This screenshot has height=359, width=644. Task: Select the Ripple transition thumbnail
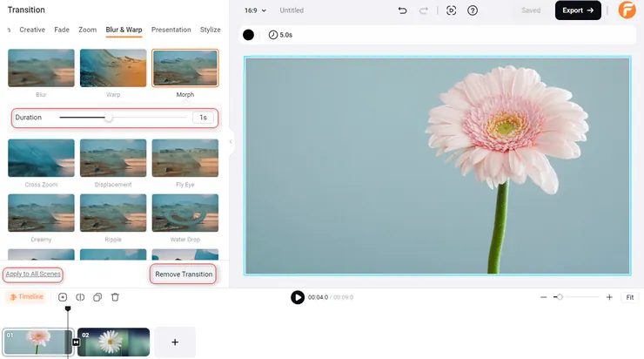113,212
